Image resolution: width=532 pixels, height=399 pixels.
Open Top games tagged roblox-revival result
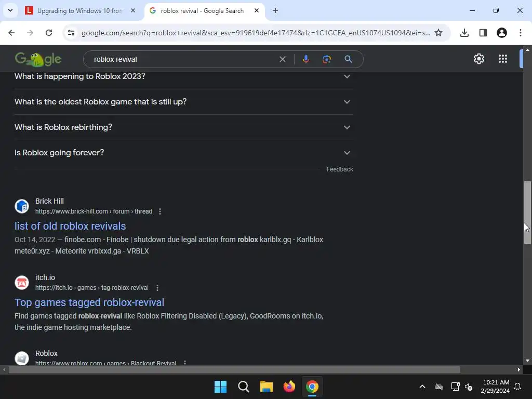coord(89,302)
